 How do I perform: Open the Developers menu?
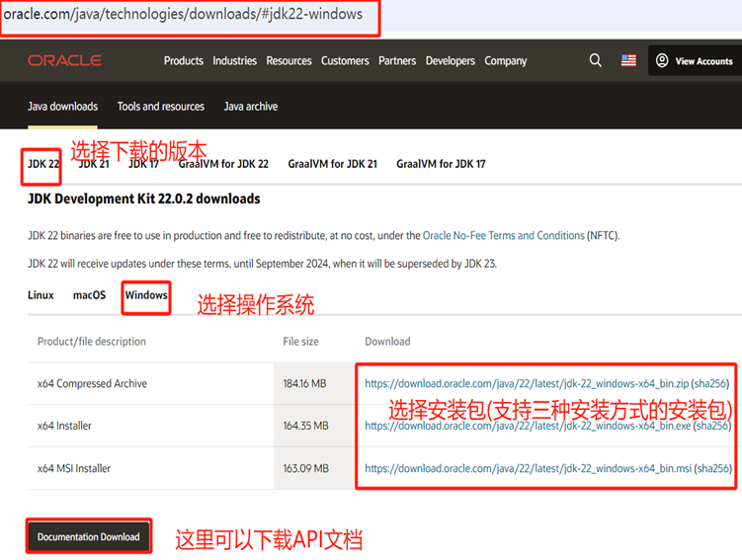[450, 61]
